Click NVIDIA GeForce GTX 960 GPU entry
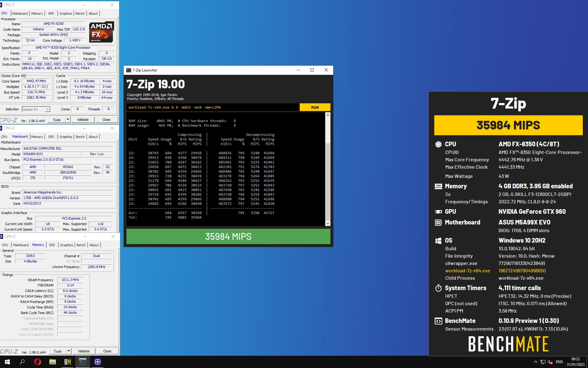This screenshot has height=368, width=588. [x=532, y=212]
